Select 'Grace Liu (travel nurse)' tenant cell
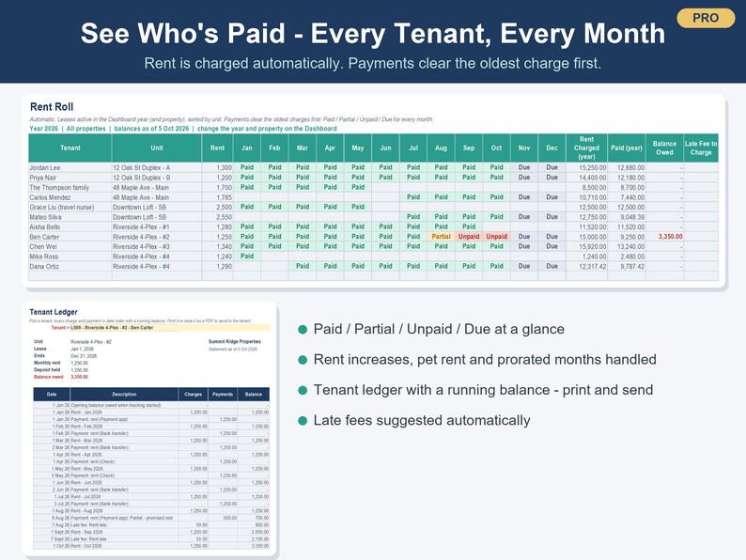 click(x=70, y=207)
